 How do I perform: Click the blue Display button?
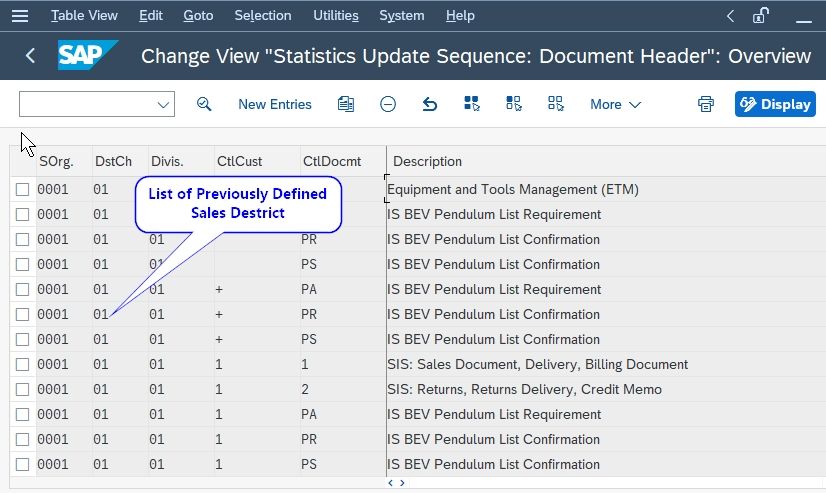[775, 104]
